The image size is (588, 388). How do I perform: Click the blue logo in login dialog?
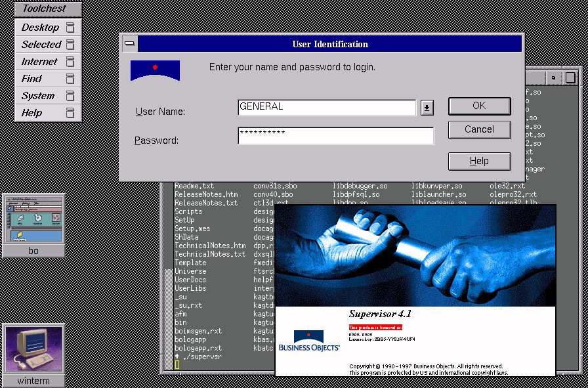pos(155,70)
